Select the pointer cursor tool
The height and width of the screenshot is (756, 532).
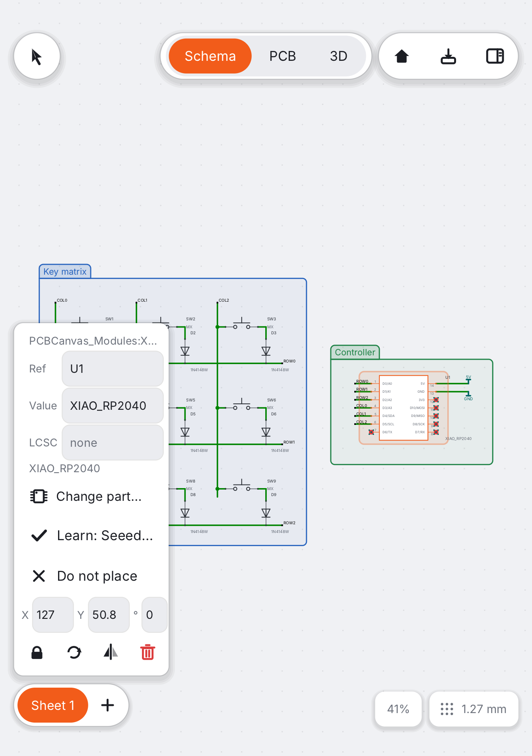pyautogui.click(x=37, y=56)
